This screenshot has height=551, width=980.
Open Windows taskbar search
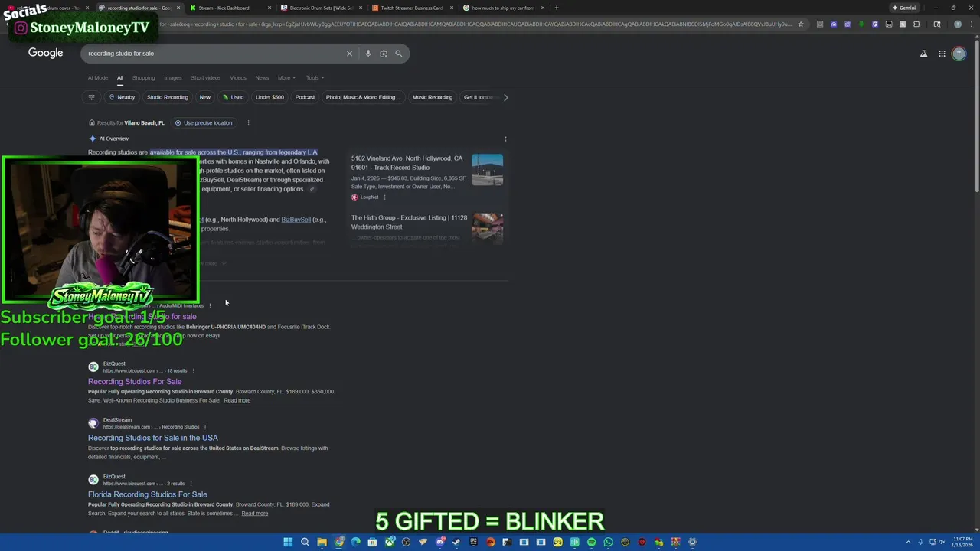coord(305,542)
